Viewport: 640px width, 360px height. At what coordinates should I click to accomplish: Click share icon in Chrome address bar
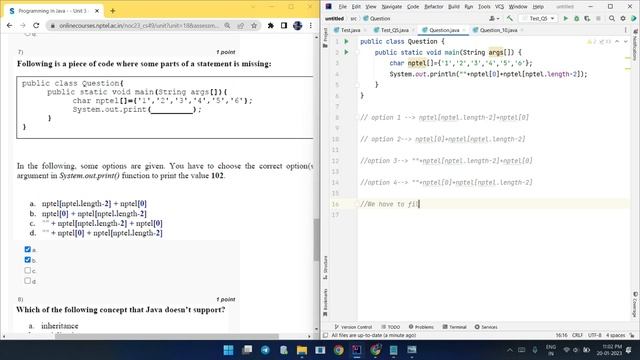[x=241, y=25]
